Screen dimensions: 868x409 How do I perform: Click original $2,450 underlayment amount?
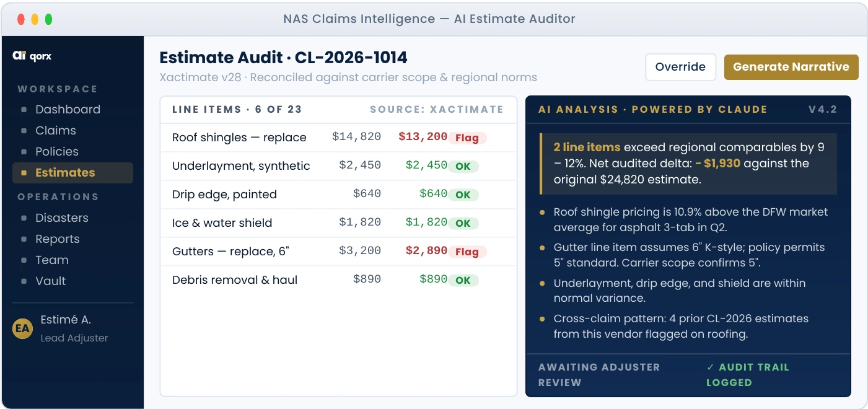point(360,165)
